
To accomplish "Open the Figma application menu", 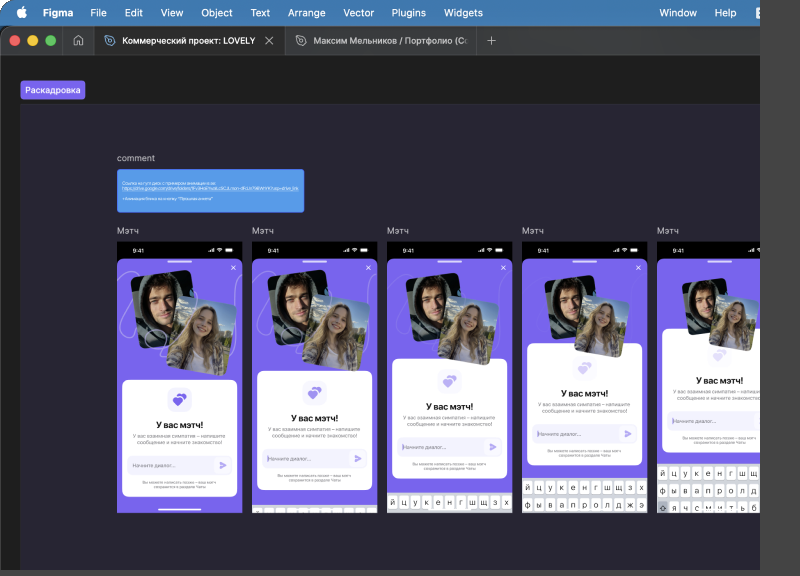I will click(x=58, y=13).
